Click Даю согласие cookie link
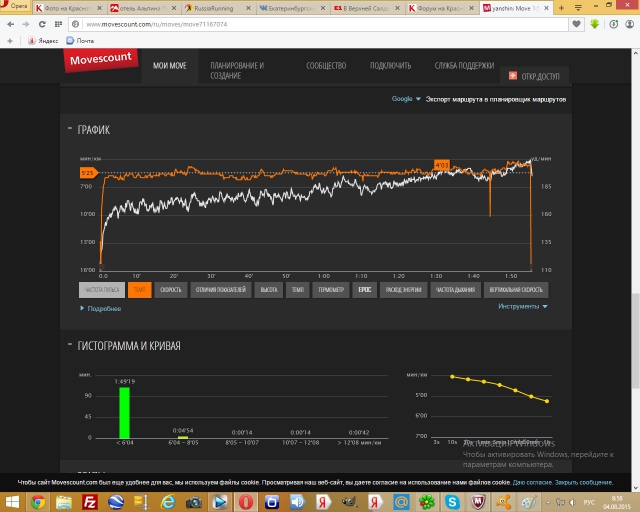The height and width of the screenshot is (512, 640). pos(532,482)
